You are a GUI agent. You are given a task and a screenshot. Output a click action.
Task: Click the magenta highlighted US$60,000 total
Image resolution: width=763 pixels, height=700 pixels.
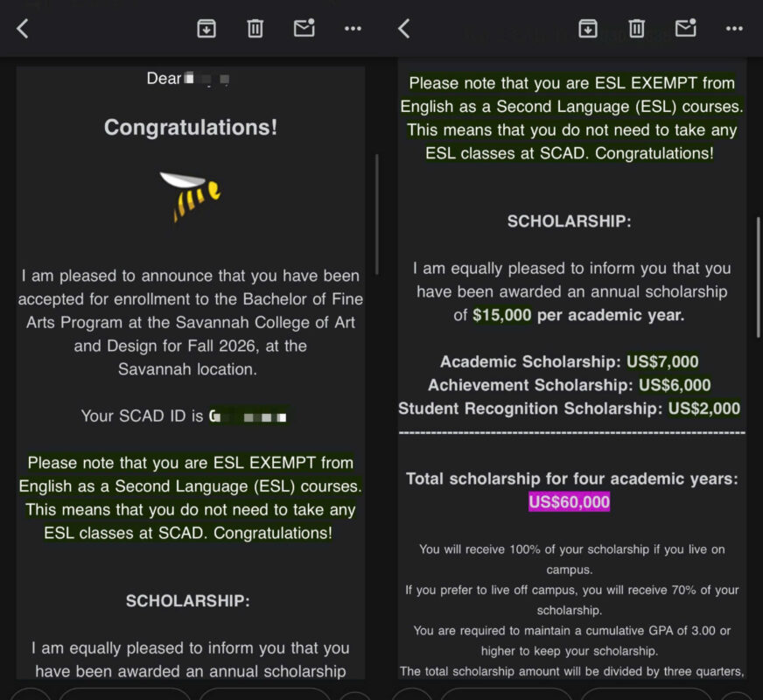(x=569, y=502)
